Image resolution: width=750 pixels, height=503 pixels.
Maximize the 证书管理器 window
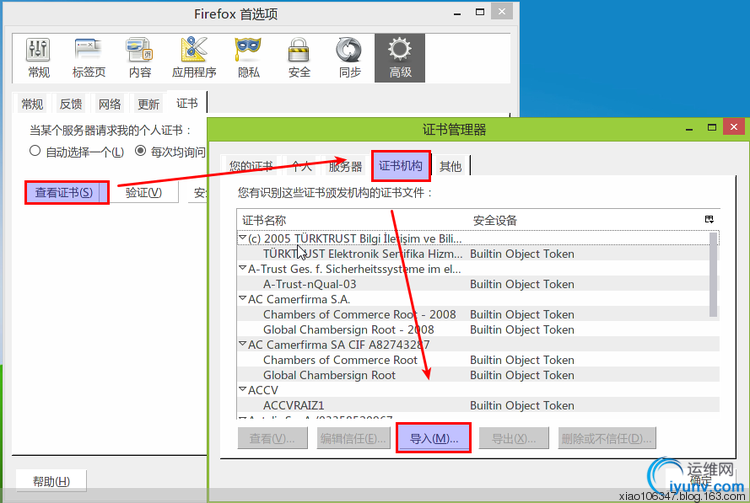coord(711,127)
